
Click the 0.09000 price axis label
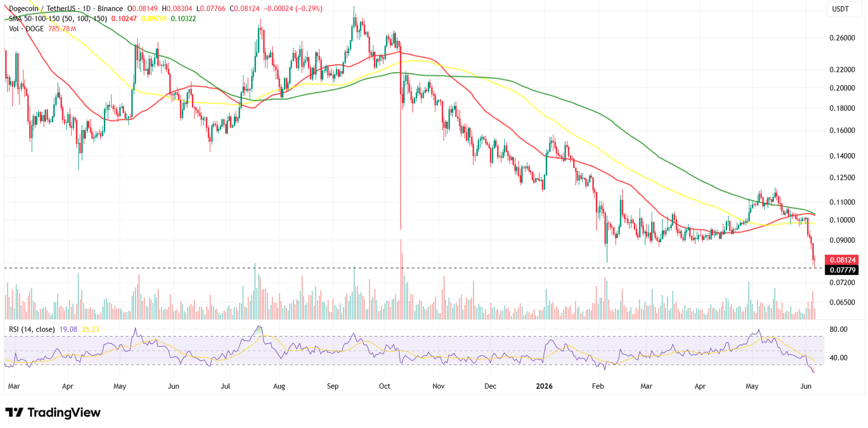tap(842, 240)
